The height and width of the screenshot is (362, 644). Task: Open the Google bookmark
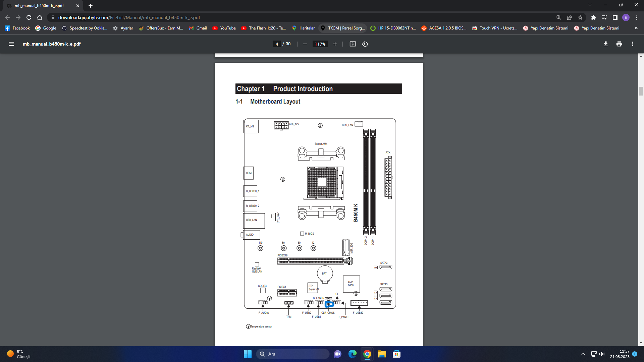pos(46,28)
